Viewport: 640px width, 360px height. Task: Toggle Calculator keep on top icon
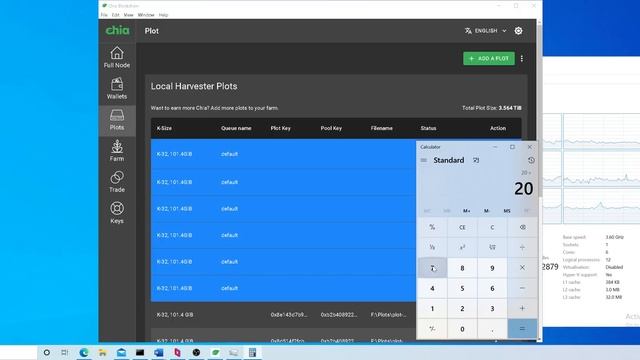[476, 160]
